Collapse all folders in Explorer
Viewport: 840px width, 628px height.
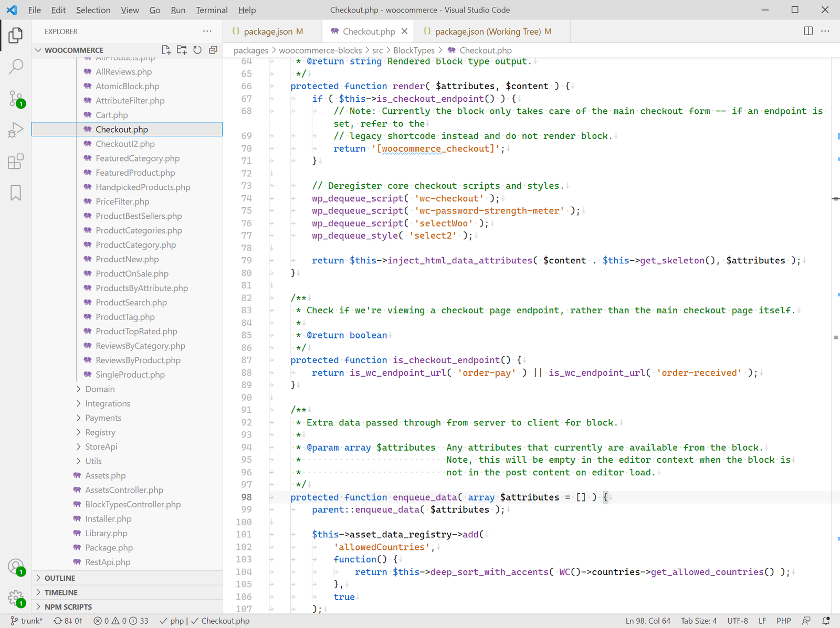point(213,50)
